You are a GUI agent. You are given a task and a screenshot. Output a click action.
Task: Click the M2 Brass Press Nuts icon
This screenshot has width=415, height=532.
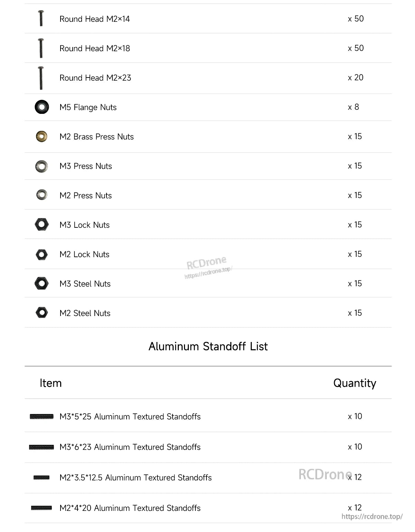coord(41,136)
